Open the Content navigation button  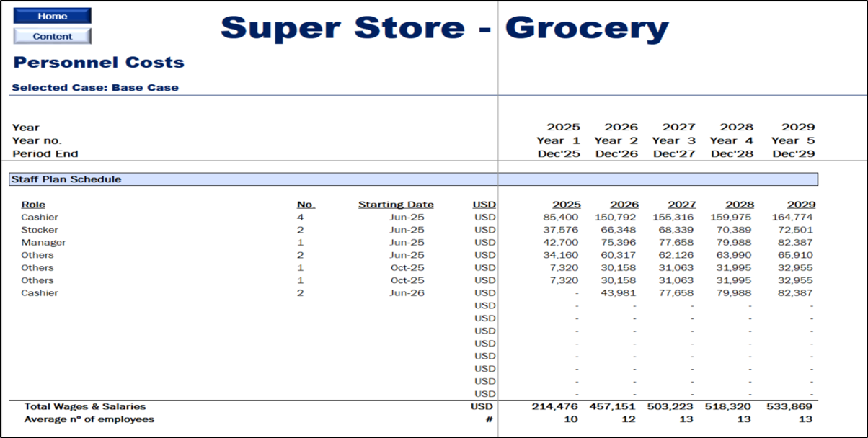pos(52,36)
